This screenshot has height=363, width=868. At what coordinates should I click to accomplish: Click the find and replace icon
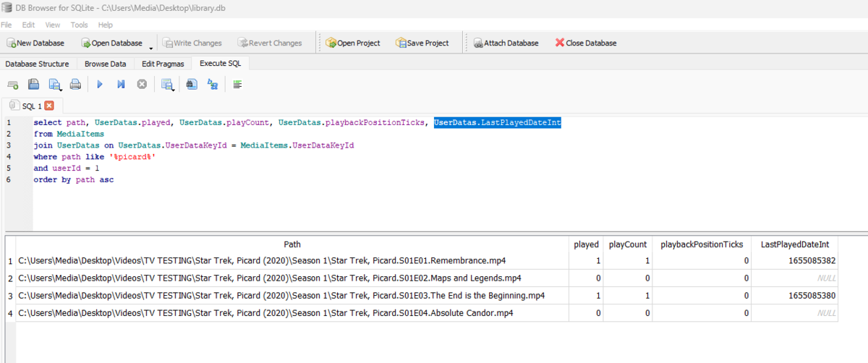(x=213, y=85)
